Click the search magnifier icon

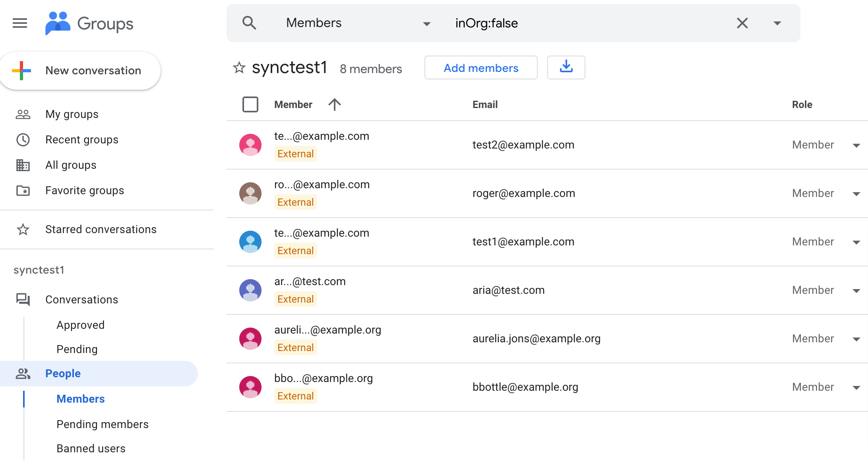pos(249,23)
